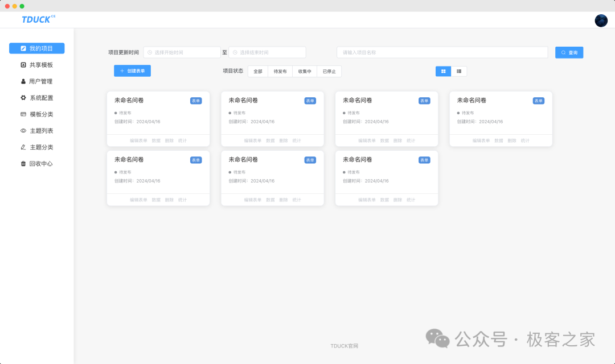
Task: Click the 查询 search button
Action: tap(569, 52)
